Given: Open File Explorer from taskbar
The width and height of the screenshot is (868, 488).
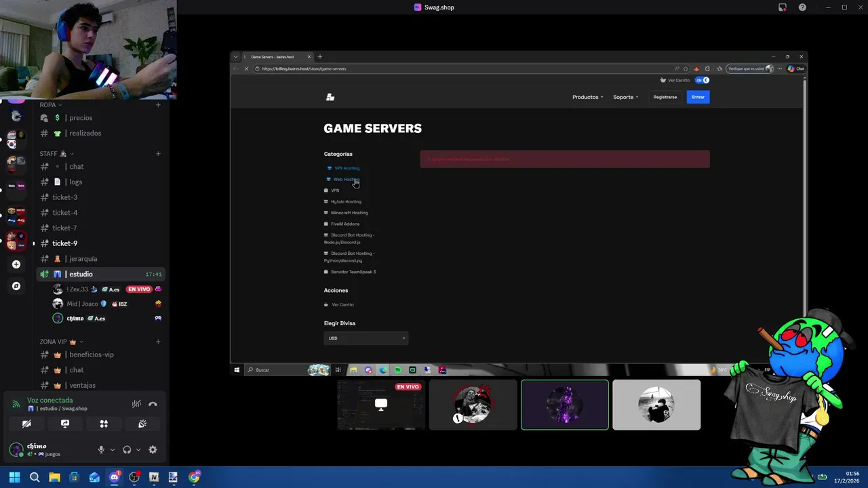Looking at the screenshot, I should (x=54, y=477).
